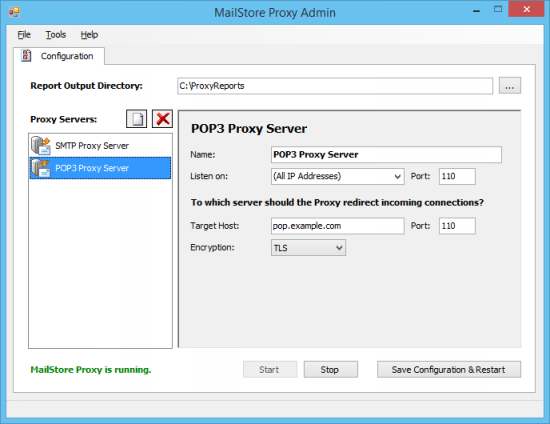Click the Target Host field
This screenshot has width=550, height=424.
click(x=337, y=226)
